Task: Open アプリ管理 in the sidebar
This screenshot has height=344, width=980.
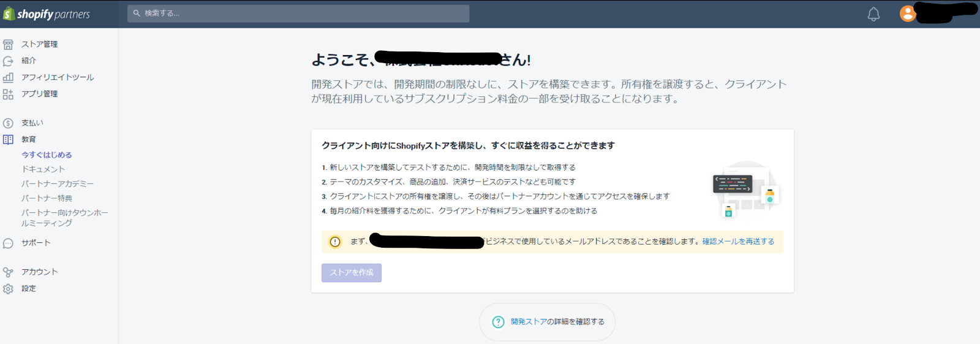Action: 40,94
